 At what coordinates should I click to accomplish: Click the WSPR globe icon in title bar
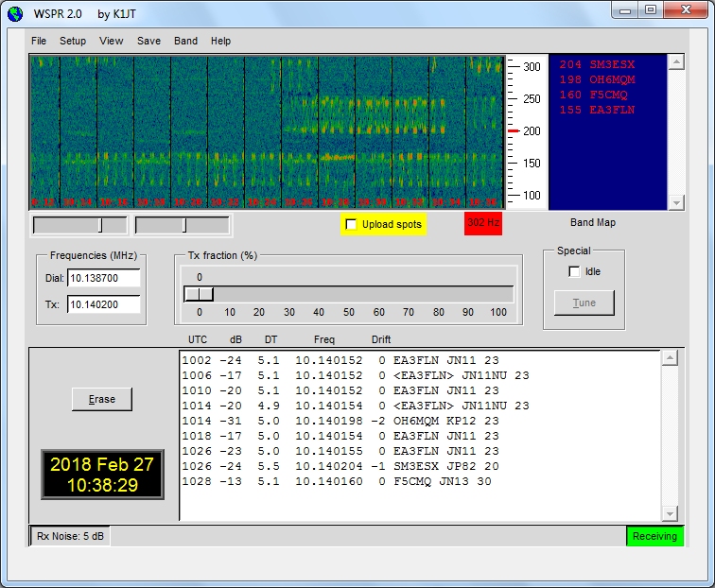coord(14,13)
